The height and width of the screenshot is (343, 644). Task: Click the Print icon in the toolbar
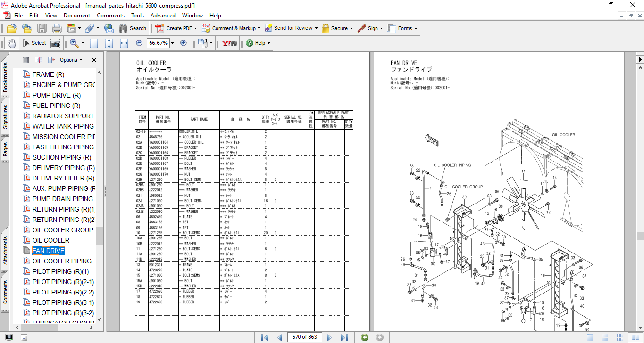click(x=57, y=28)
